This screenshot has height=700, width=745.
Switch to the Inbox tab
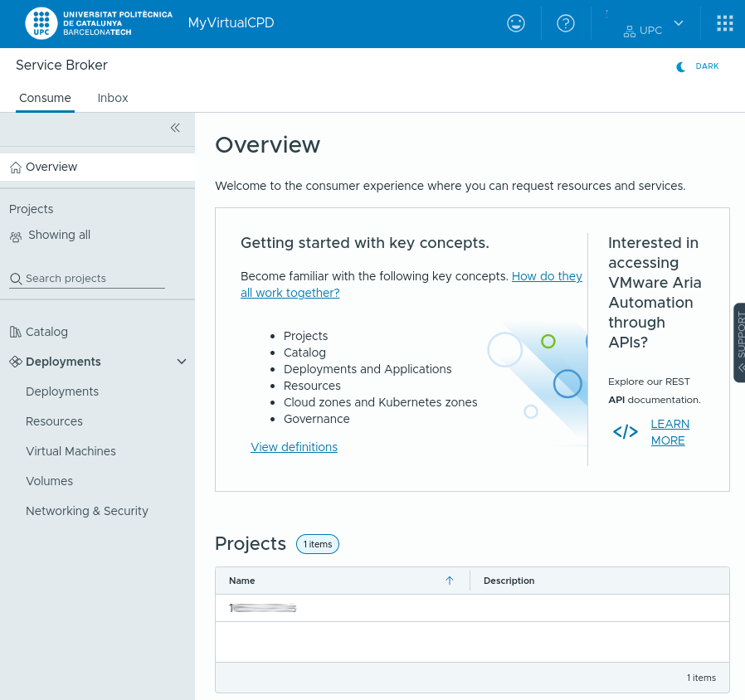click(x=113, y=98)
